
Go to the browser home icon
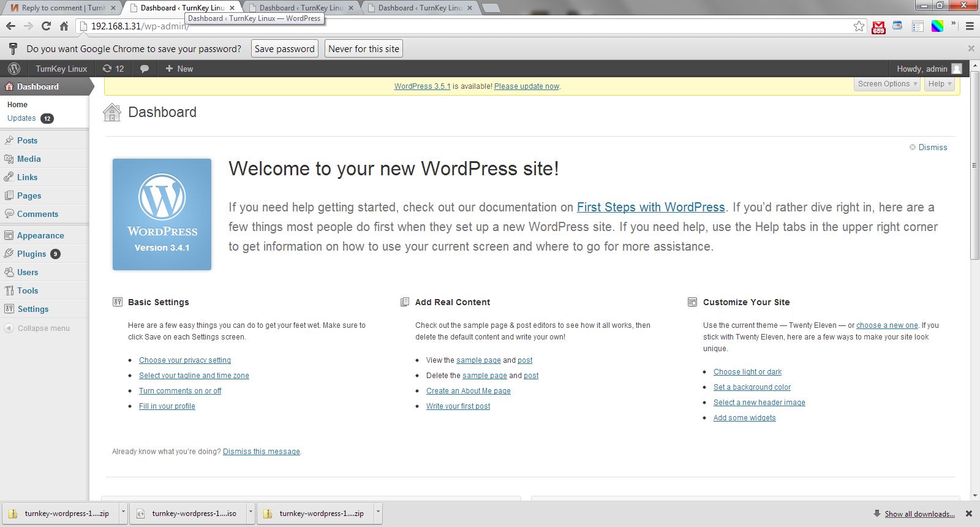tap(64, 26)
